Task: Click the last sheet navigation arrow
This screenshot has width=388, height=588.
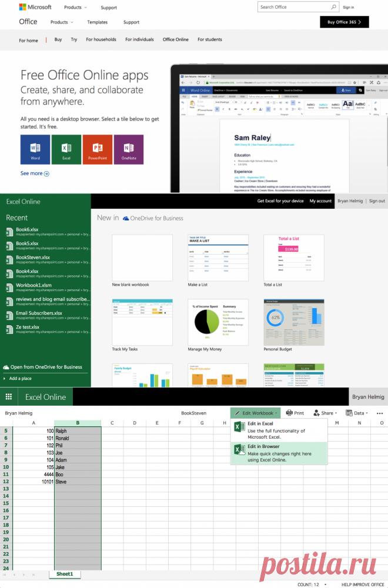Action: [34, 574]
